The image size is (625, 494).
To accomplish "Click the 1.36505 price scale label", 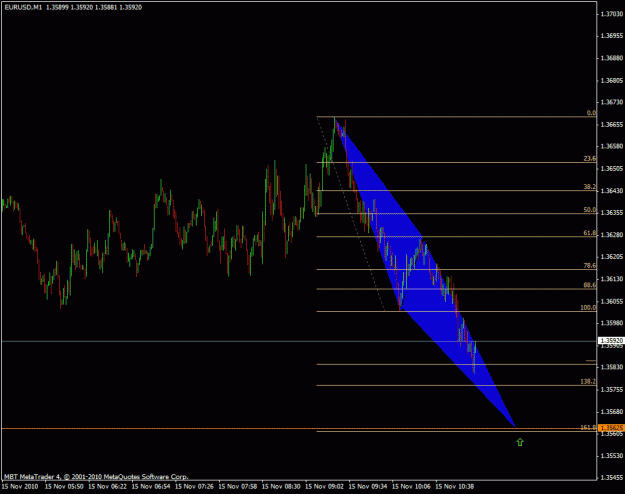I will point(611,169).
